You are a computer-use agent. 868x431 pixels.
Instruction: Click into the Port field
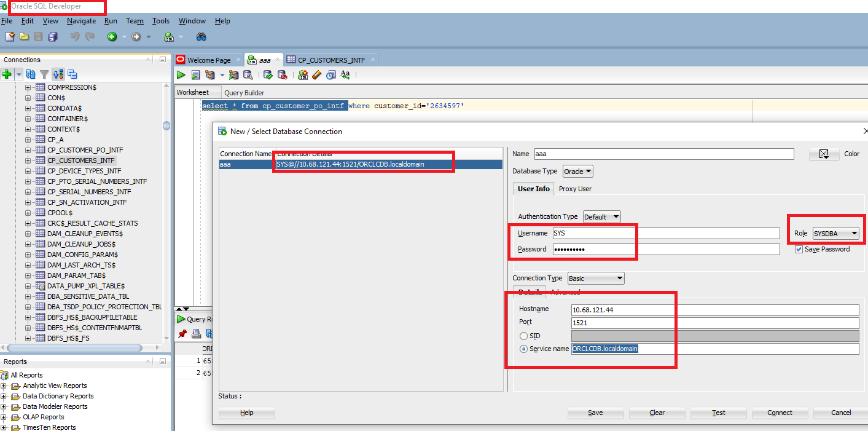click(x=714, y=323)
